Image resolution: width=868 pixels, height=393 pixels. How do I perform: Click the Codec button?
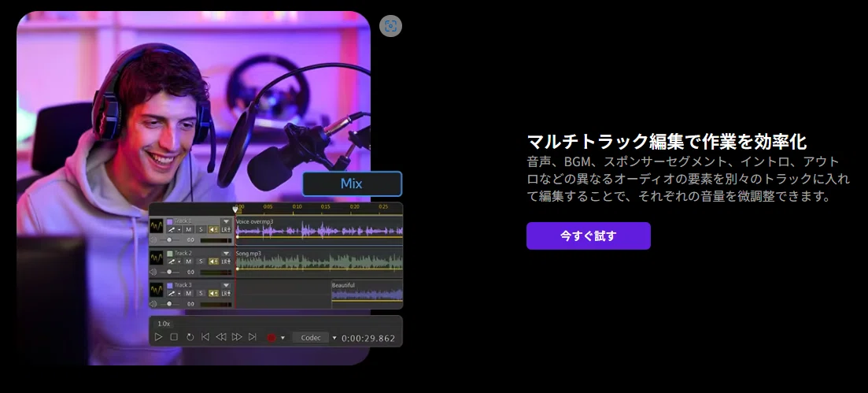click(x=311, y=338)
